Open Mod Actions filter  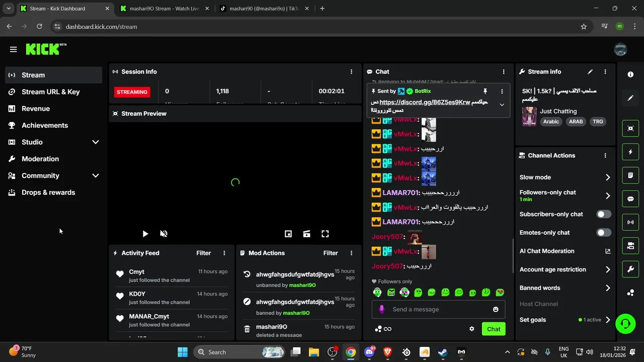(x=331, y=253)
